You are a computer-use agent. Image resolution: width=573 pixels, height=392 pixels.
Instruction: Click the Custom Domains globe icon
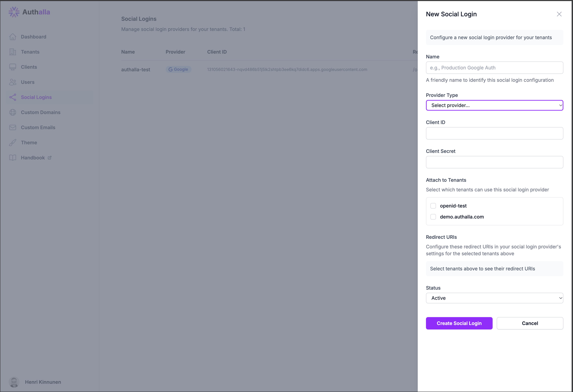tap(13, 112)
